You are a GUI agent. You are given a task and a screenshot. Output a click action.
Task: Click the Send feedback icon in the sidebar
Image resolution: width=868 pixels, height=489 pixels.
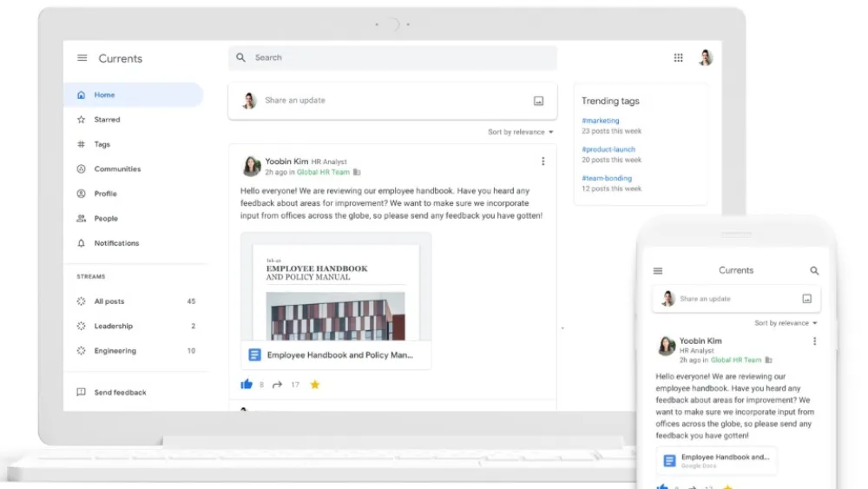point(82,392)
